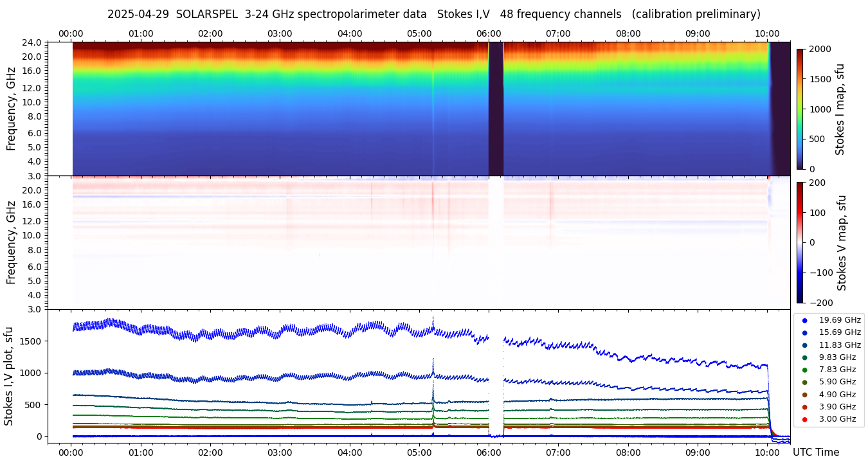Click the Stokes I map colorbar

click(x=800, y=109)
